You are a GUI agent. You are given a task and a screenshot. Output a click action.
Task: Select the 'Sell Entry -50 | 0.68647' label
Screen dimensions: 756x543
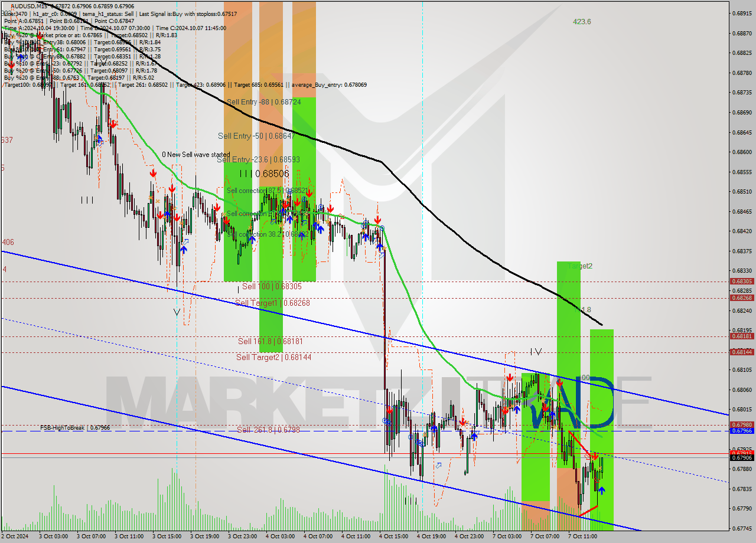pyautogui.click(x=256, y=136)
